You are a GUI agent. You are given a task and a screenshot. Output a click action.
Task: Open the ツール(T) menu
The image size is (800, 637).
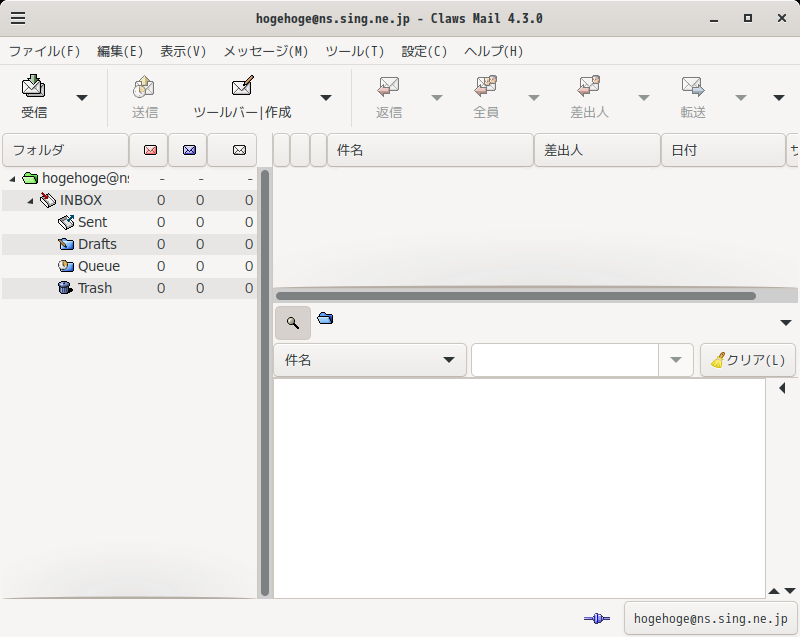pyautogui.click(x=355, y=51)
